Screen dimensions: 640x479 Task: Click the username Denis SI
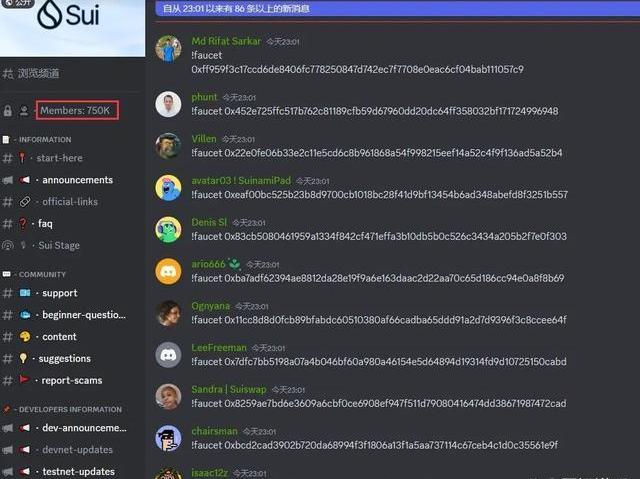point(209,222)
